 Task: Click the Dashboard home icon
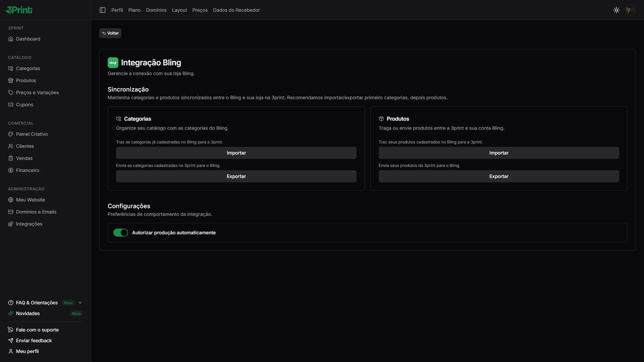point(11,39)
